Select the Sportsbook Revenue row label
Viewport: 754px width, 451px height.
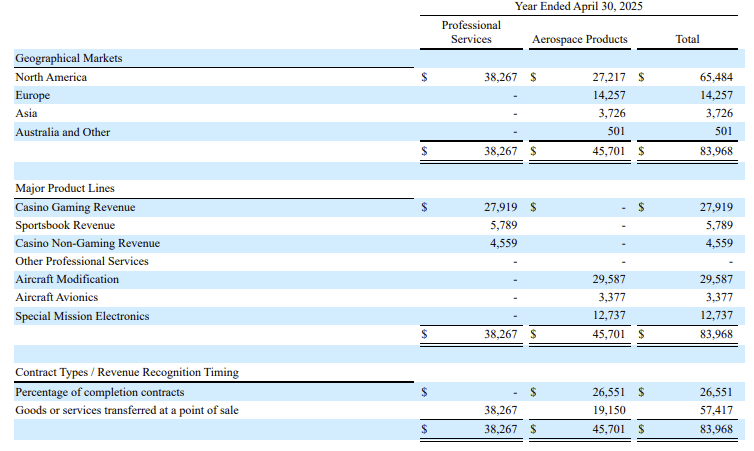(65, 226)
